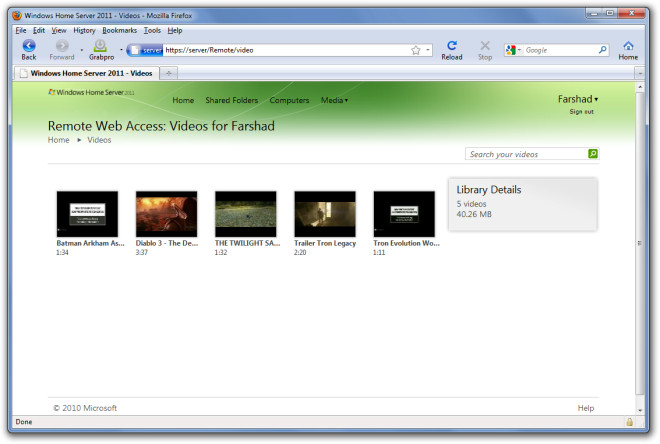Open the Edit menu

[x=39, y=30]
